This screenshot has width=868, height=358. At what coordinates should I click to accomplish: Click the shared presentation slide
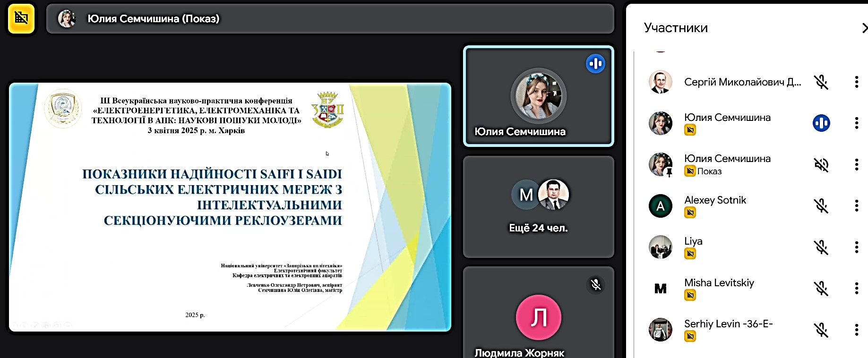(x=230, y=207)
